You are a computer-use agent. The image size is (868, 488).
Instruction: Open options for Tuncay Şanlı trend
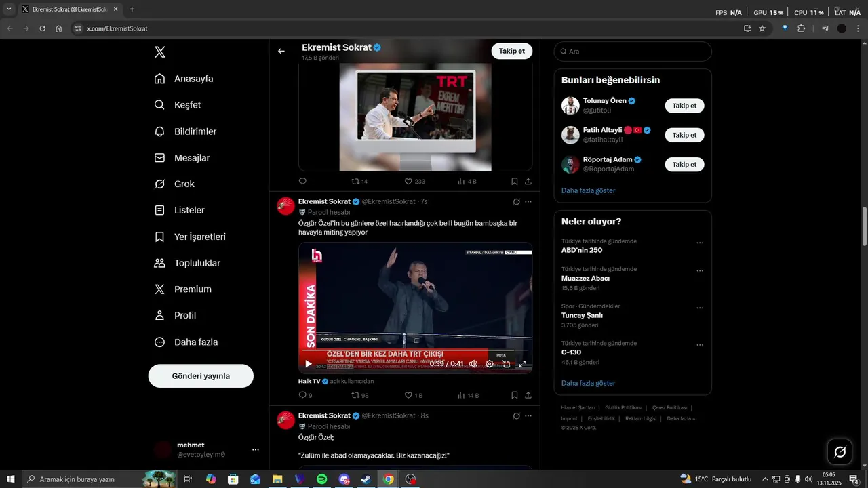(700, 308)
